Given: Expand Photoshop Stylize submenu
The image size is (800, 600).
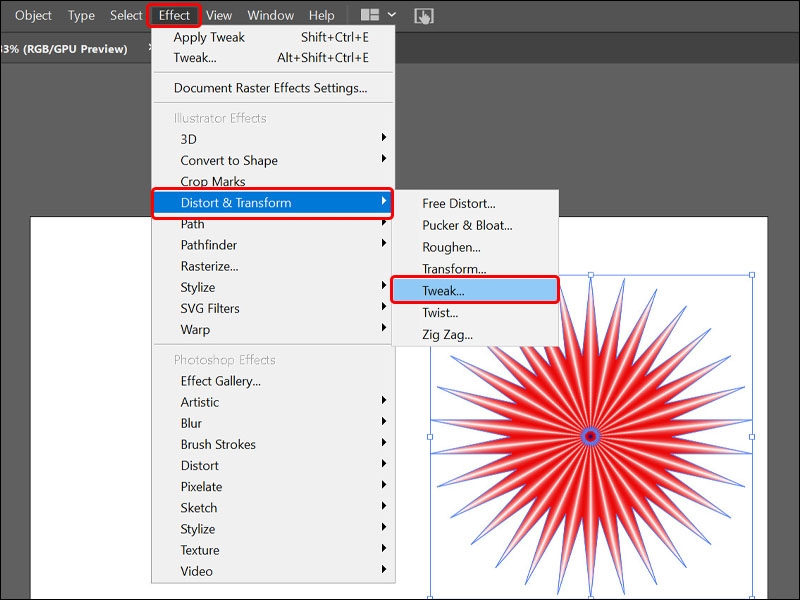Looking at the screenshot, I should click(273, 529).
